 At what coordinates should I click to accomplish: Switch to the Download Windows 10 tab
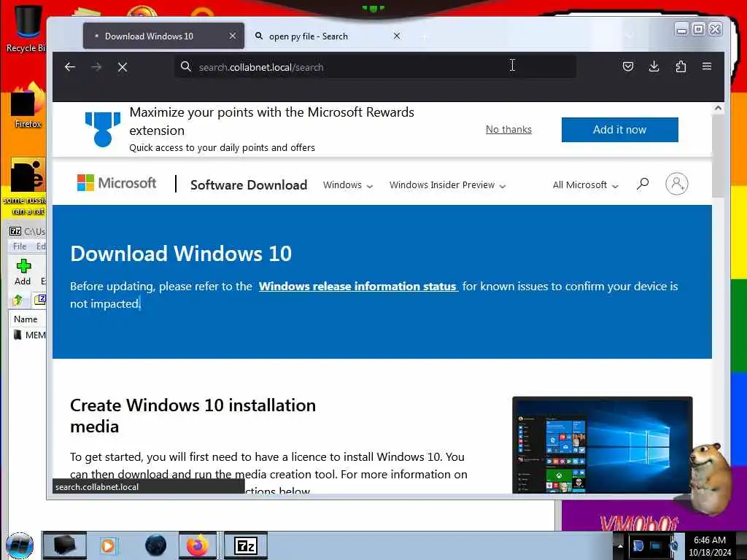[163, 36]
